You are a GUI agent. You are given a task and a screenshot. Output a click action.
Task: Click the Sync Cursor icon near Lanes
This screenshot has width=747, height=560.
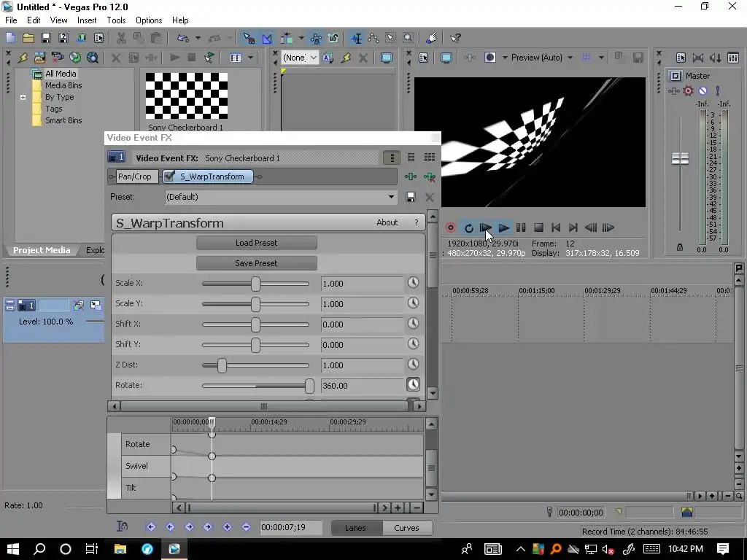pyautogui.click(x=122, y=526)
